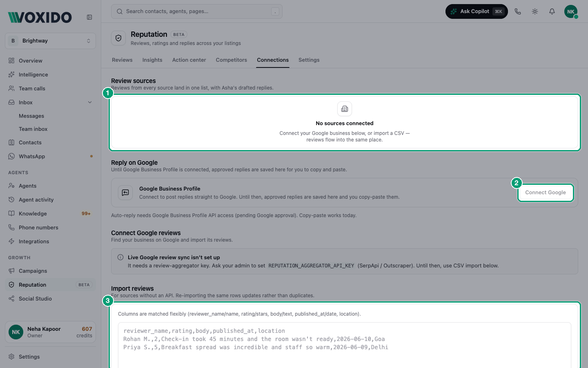The image size is (588, 368).
Task: Switch to the Insights tab
Action: tap(152, 60)
